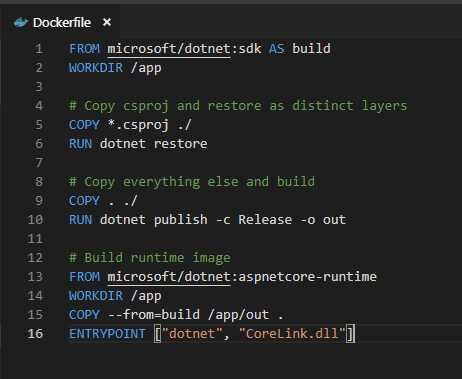Click 'AS' keyword on line 1
Image resolution: width=462 pixels, height=379 pixels.
click(x=277, y=49)
